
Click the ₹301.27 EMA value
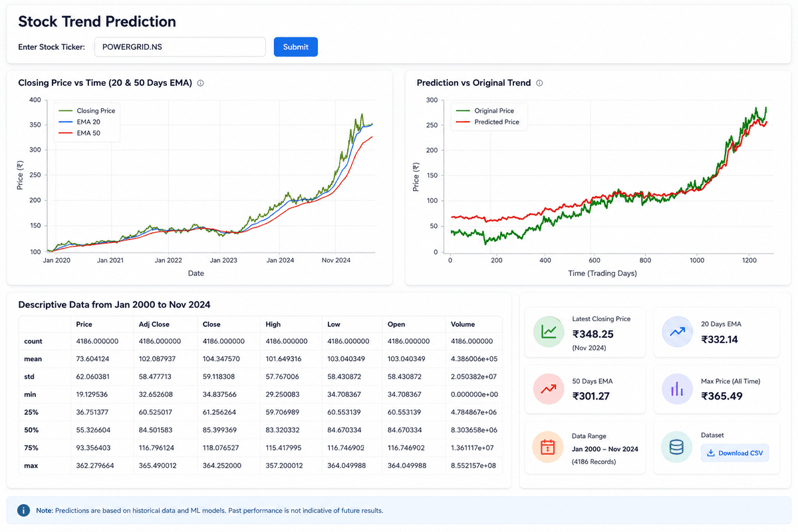(x=593, y=396)
